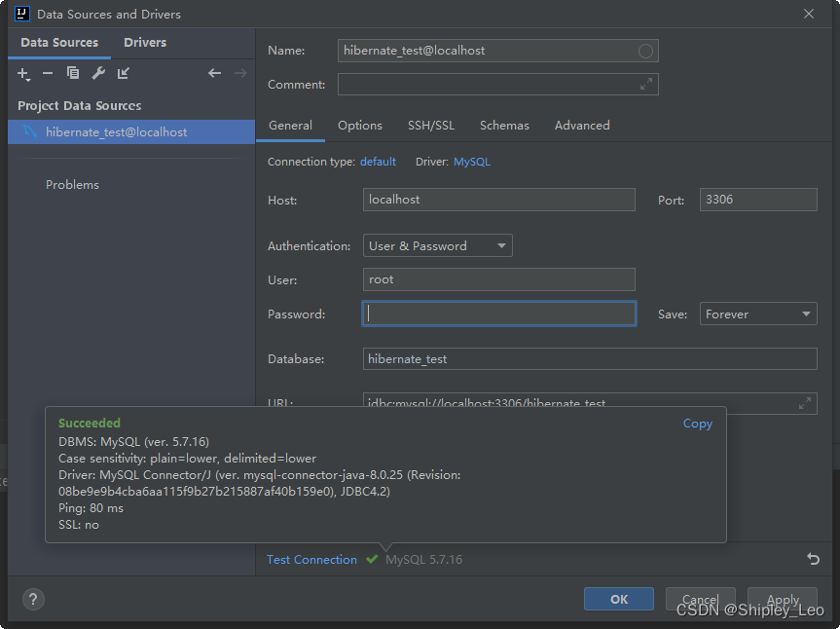The height and width of the screenshot is (629, 840).
Task: Open the Advanced tab
Action: pos(582,126)
